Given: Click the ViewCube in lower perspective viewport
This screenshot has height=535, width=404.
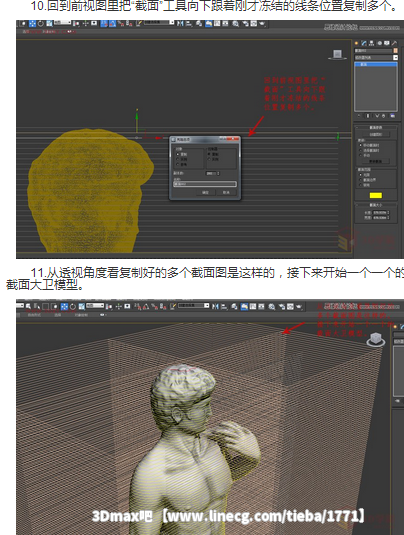Looking at the screenshot, I should click(x=376, y=339).
